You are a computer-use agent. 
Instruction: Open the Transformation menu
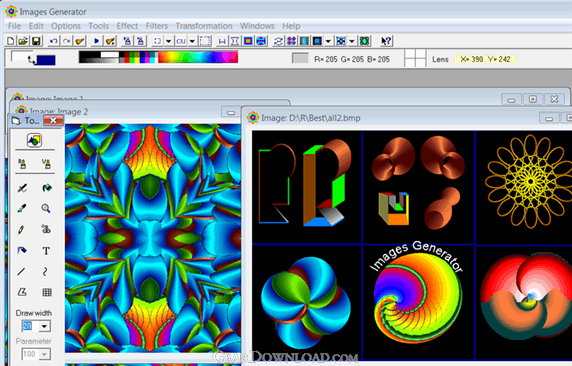click(x=204, y=26)
